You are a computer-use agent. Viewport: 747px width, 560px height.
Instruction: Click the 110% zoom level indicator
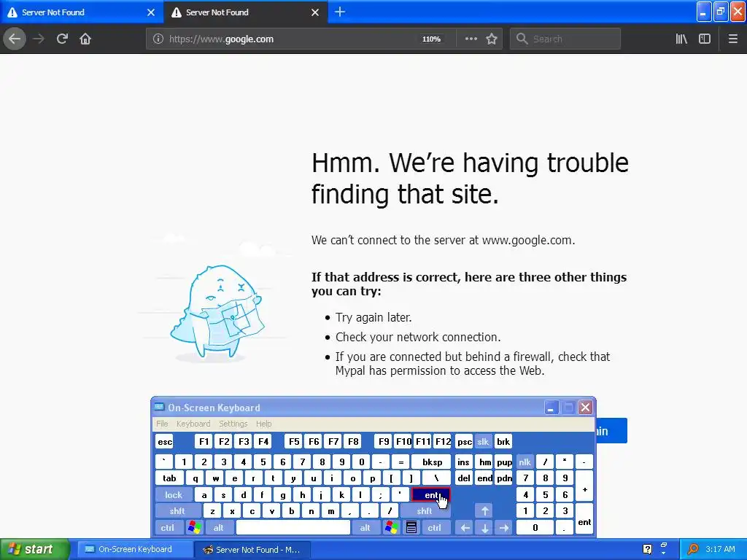pos(431,39)
